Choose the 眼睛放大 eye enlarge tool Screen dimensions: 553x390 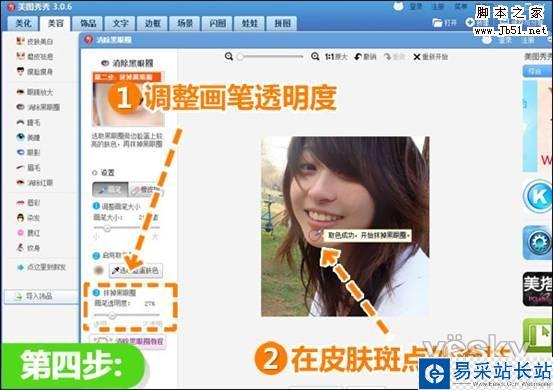35,92
